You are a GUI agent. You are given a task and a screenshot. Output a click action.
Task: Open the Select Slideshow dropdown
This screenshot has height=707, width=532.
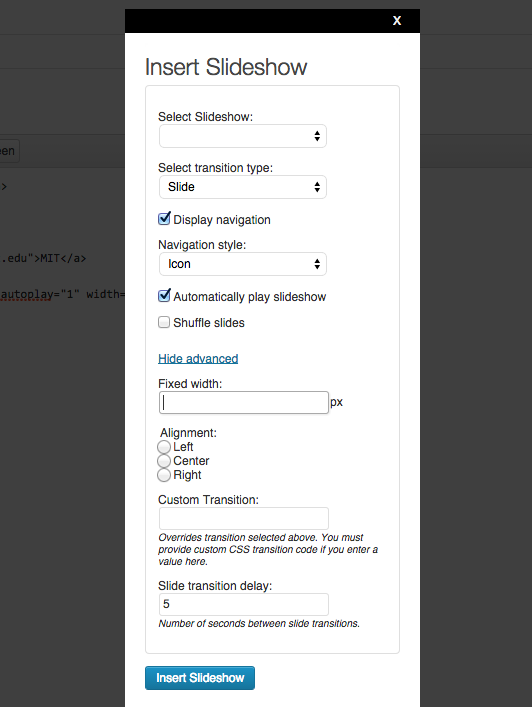point(243,136)
